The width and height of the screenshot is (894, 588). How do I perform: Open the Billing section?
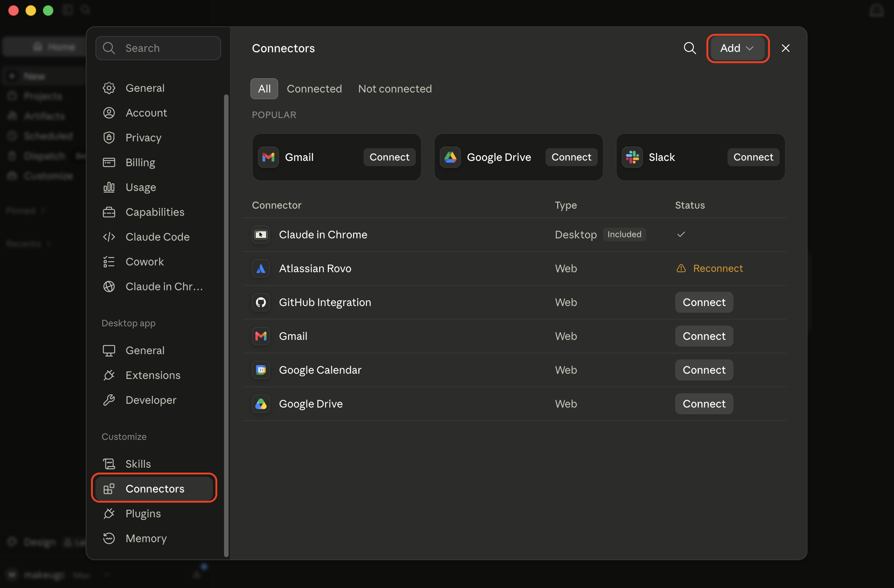point(154,162)
